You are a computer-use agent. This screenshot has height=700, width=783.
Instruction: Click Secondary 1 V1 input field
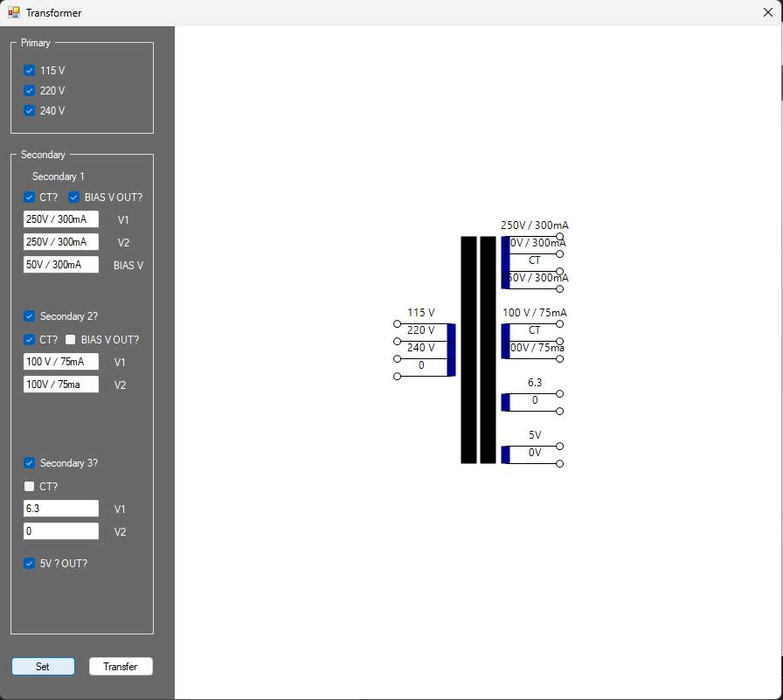point(60,219)
